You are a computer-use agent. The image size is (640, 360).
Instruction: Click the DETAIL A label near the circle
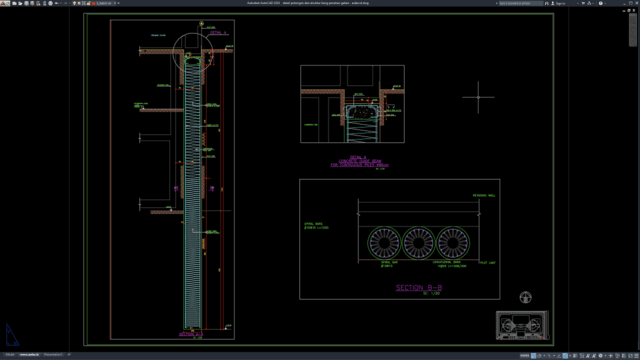tap(218, 32)
